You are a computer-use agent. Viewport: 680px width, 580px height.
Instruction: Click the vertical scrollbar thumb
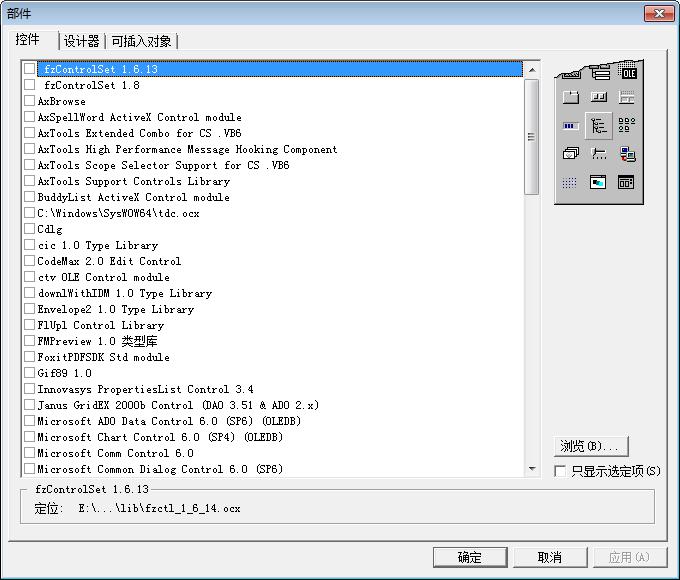pos(532,137)
